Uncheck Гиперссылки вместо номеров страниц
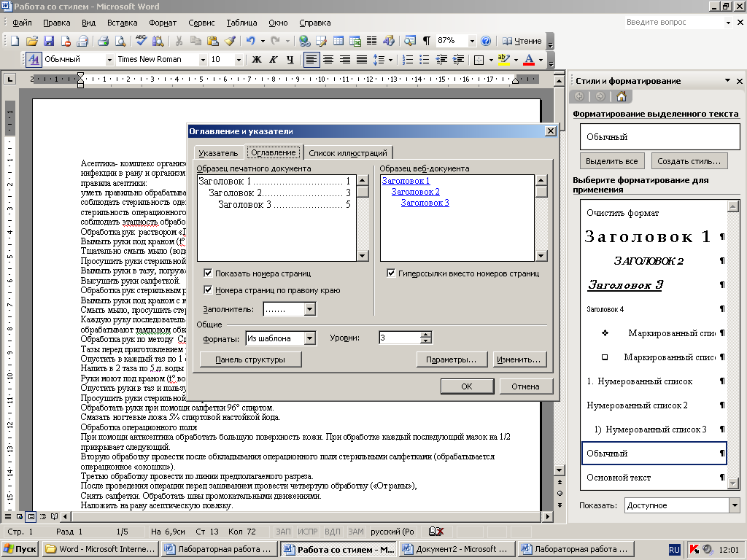The width and height of the screenshot is (747, 560). pos(391,273)
